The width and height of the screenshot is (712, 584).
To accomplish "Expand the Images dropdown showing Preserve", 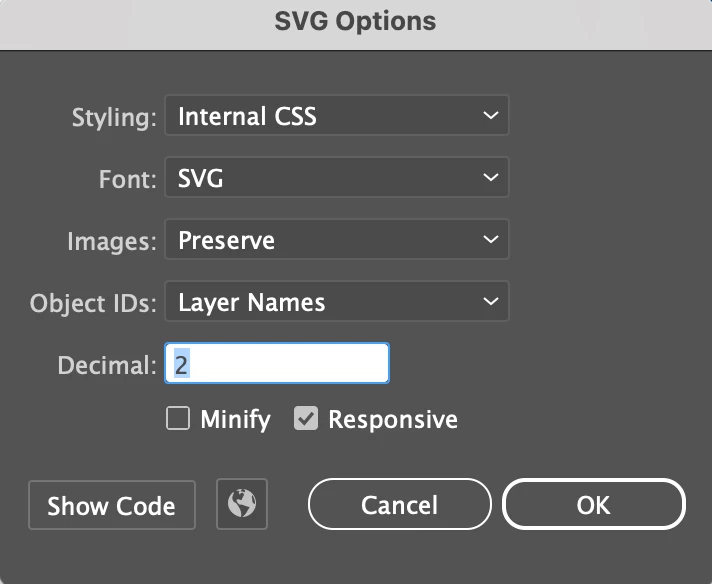I will pyautogui.click(x=336, y=240).
